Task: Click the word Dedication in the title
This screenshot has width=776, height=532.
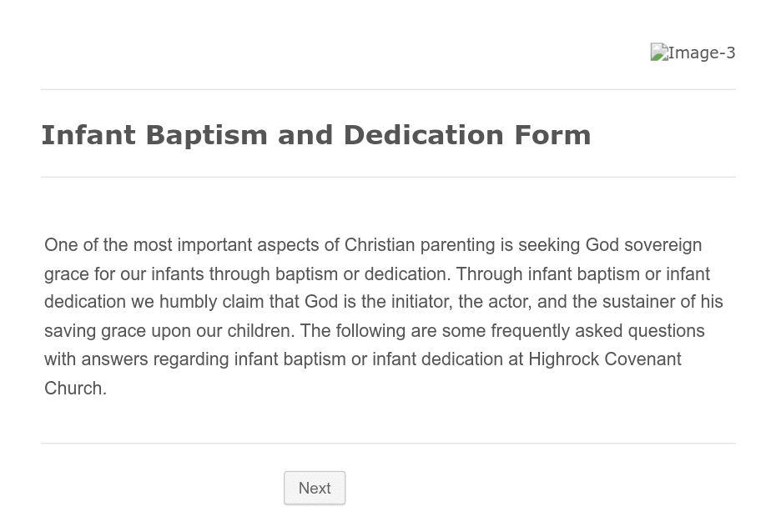Action: pyautogui.click(x=423, y=135)
